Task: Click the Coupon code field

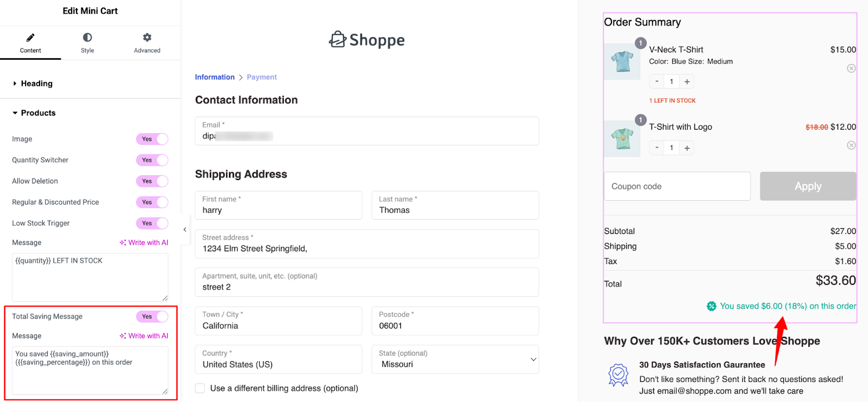Action: (677, 186)
